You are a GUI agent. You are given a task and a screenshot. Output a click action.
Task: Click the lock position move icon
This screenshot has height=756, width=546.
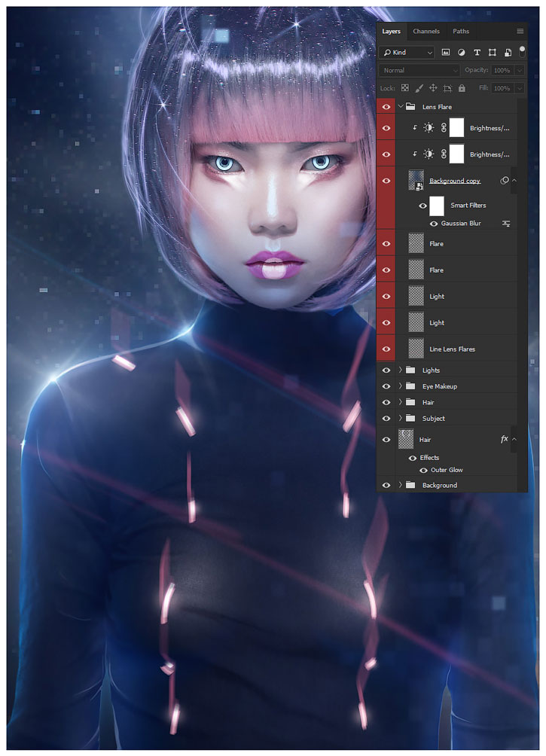433,88
